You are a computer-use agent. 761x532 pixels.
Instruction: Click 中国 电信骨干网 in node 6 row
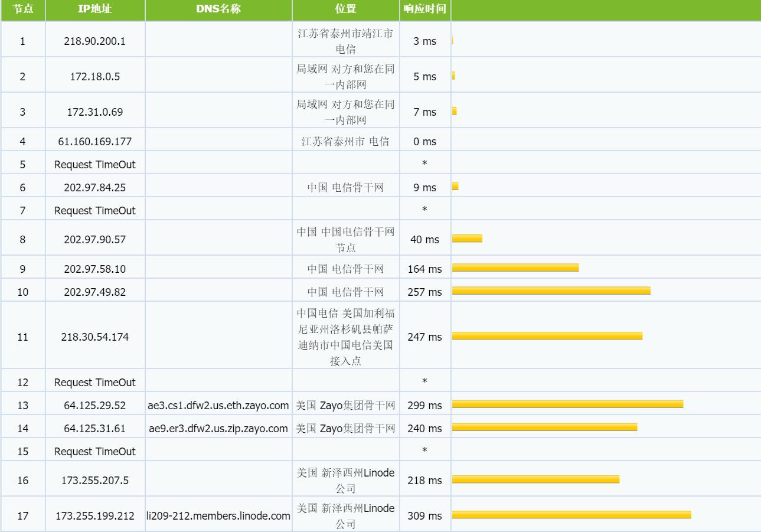pos(345,188)
